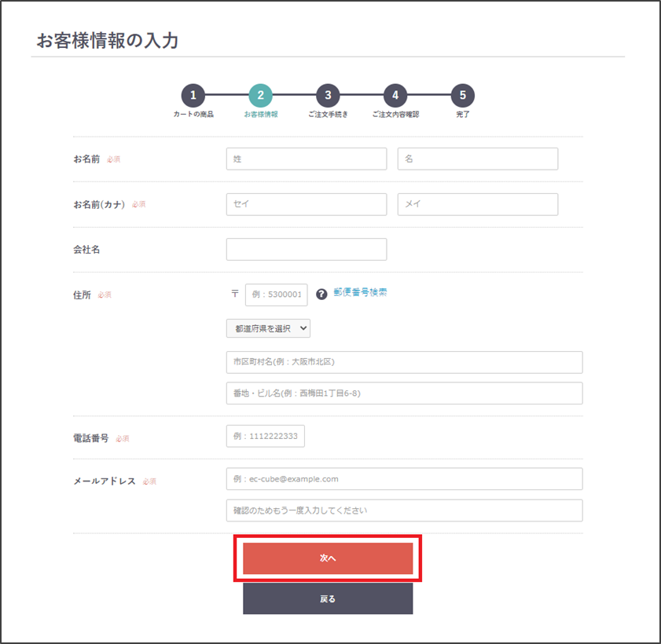The height and width of the screenshot is (644, 661).
Task: Click the メイ kana given-name field
Action: click(x=478, y=204)
